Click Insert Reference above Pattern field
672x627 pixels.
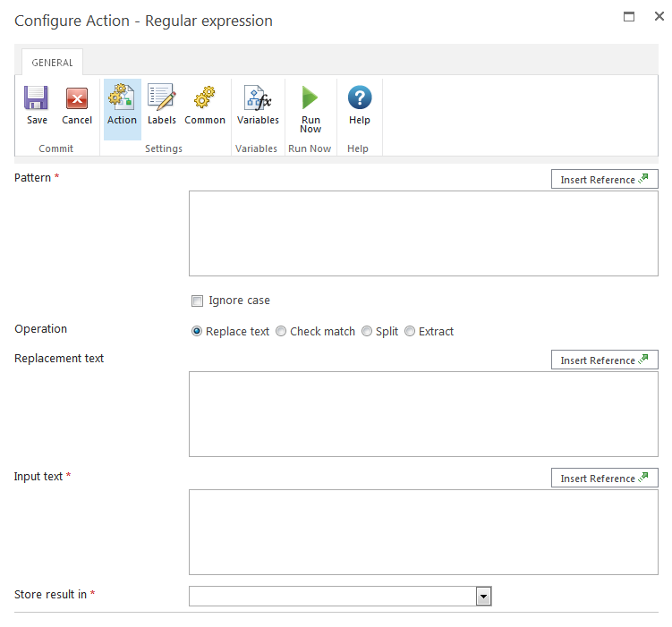[x=604, y=180]
